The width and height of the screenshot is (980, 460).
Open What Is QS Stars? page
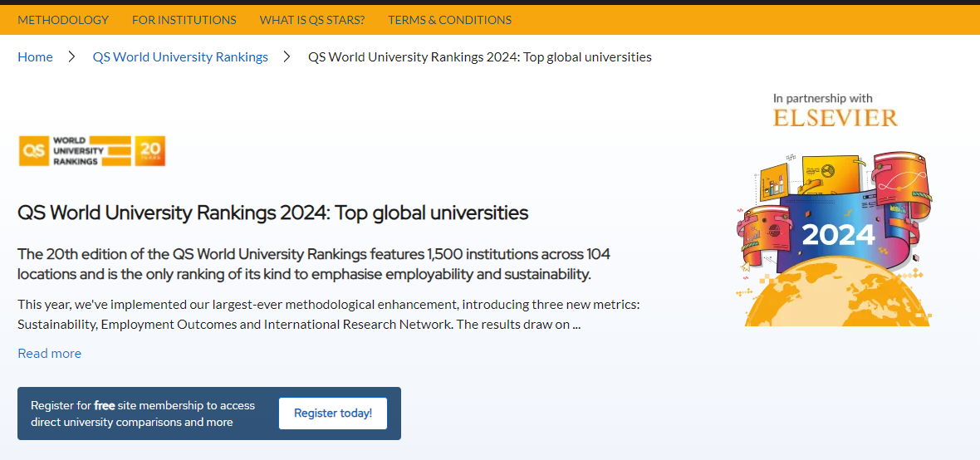311,20
